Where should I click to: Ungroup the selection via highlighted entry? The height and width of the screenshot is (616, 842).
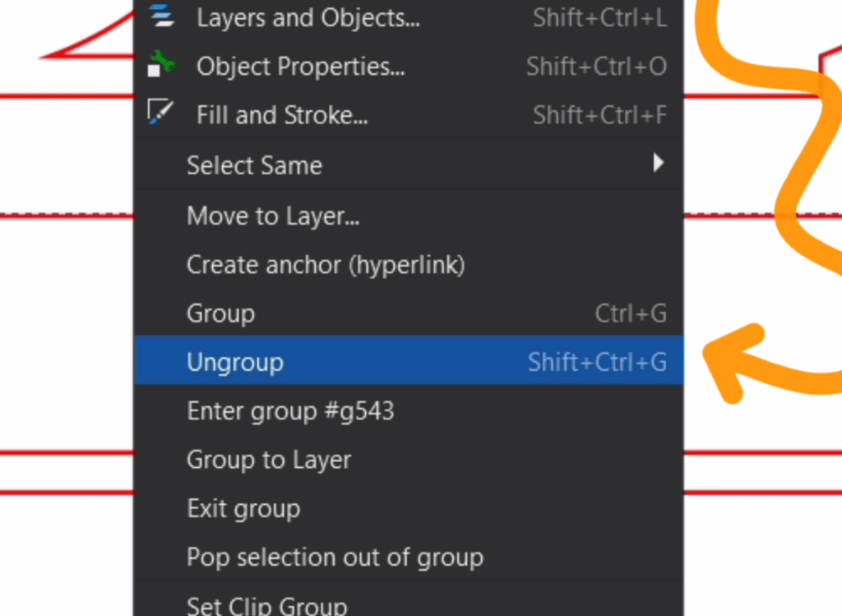235,362
